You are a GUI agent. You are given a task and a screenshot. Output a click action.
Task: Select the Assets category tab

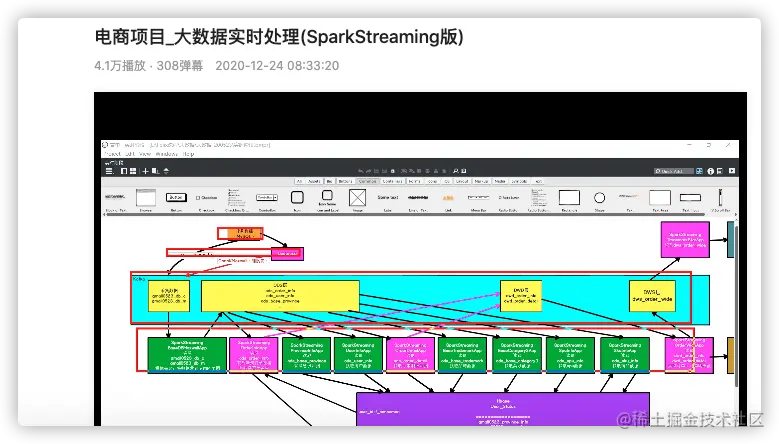(314, 181)
